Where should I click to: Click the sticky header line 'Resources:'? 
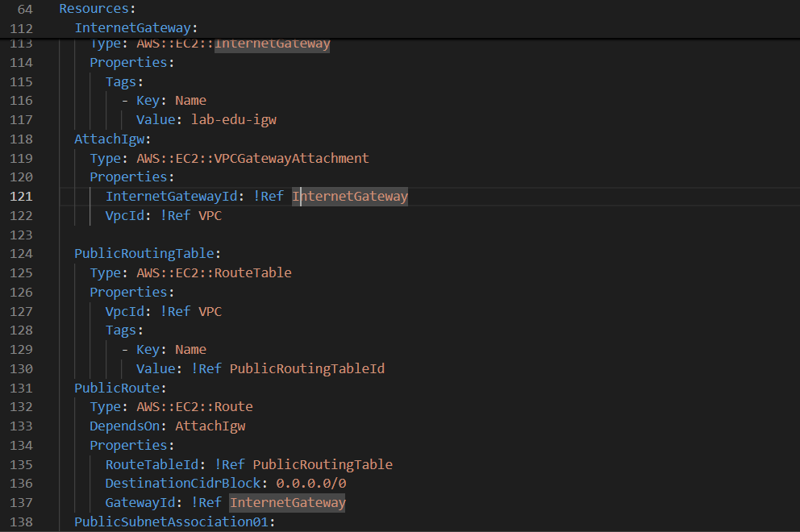tap(98, 9)
